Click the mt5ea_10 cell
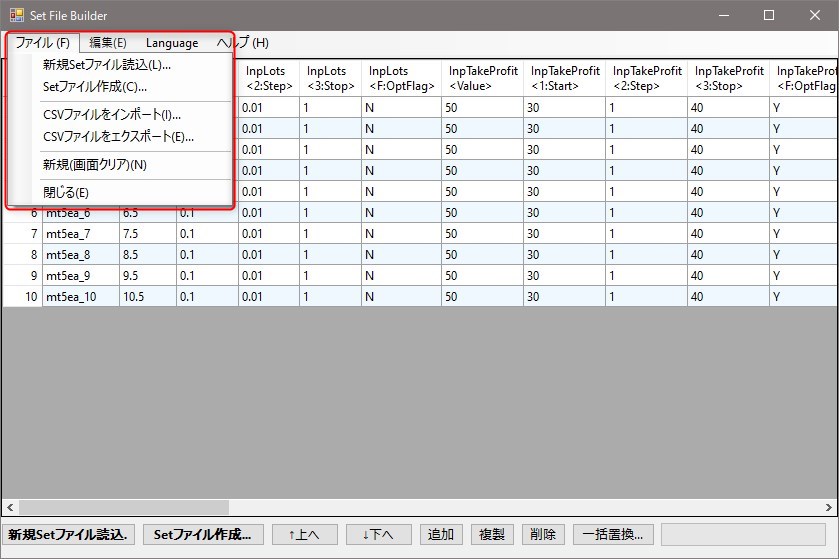 coord(81,296)
